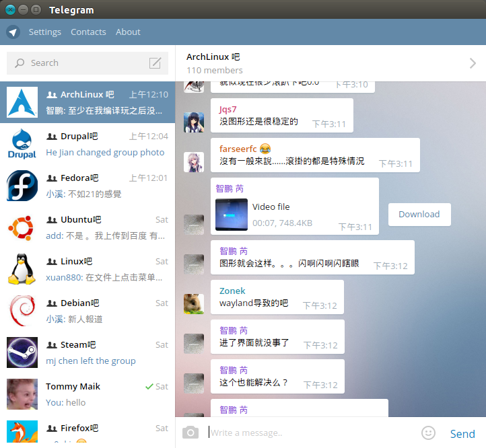
Task: Attach a photo using the camera icon
Action: click(190, 433)
